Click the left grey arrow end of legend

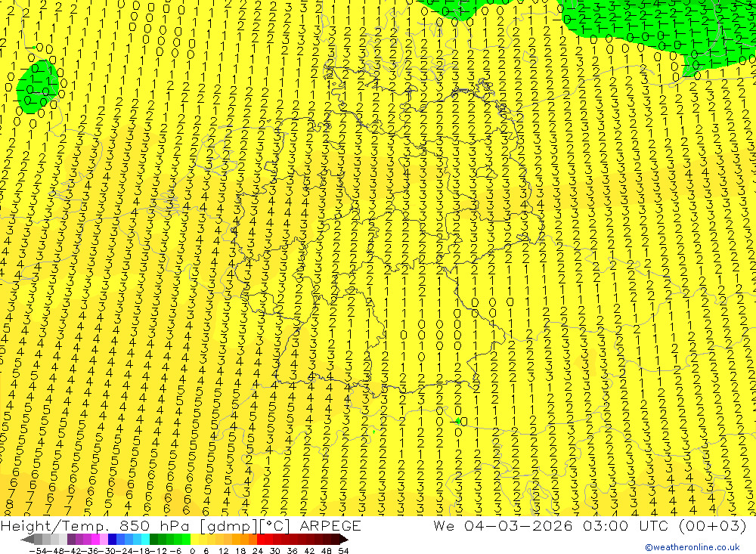pos(27,539)
